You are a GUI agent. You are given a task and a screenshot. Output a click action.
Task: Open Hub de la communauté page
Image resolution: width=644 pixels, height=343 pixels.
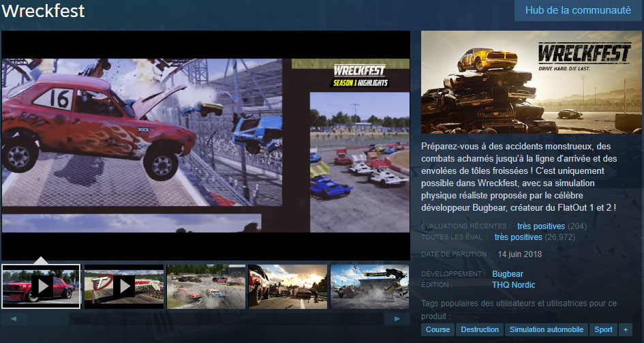(578, 11)
